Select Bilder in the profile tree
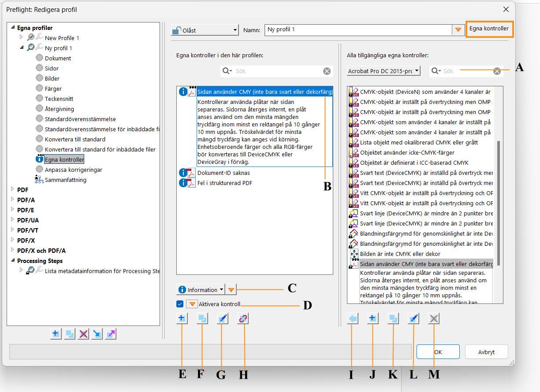This screenshot has width=540, height=392. 52,78
